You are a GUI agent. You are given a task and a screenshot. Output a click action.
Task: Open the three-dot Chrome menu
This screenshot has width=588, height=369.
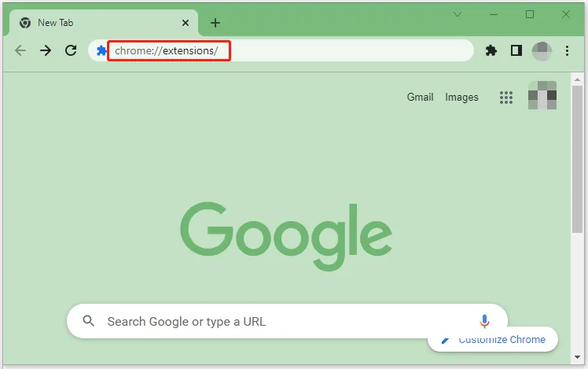coord(567,50)
